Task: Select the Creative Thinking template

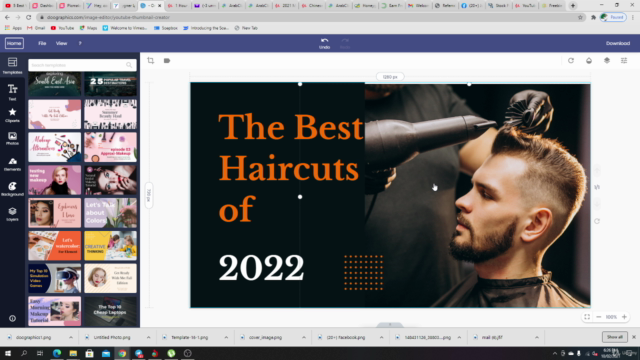Action: coord(111,246)
